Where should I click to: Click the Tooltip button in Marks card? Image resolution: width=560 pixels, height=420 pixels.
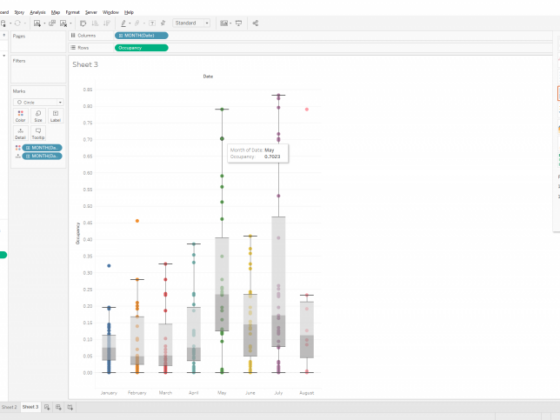click(38, 133)
